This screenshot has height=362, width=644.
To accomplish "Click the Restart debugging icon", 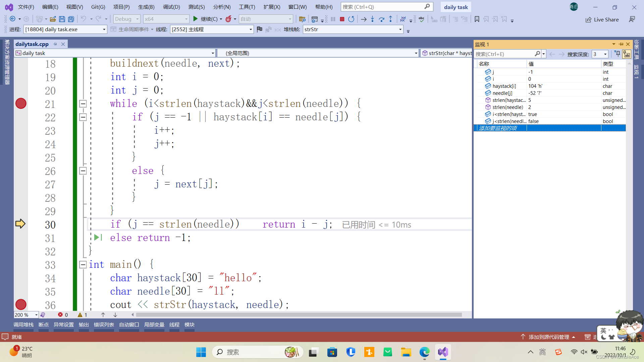I will tap(351, 19).
